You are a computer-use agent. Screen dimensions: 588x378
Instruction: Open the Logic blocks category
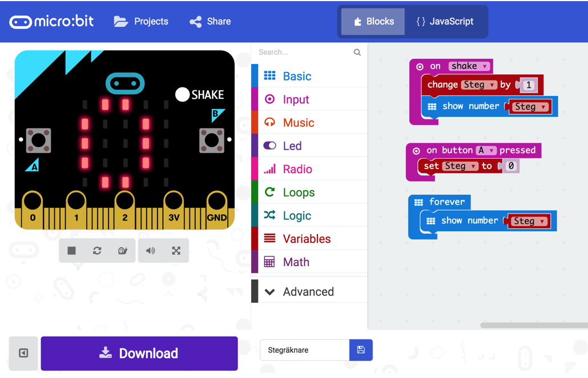[x=309, y=216]
